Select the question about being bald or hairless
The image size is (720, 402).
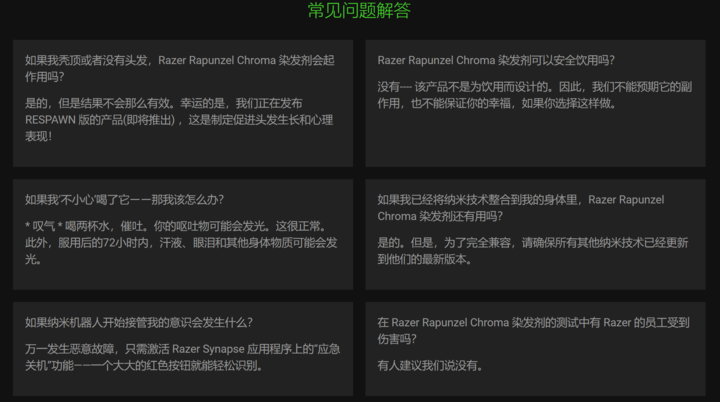181,68
